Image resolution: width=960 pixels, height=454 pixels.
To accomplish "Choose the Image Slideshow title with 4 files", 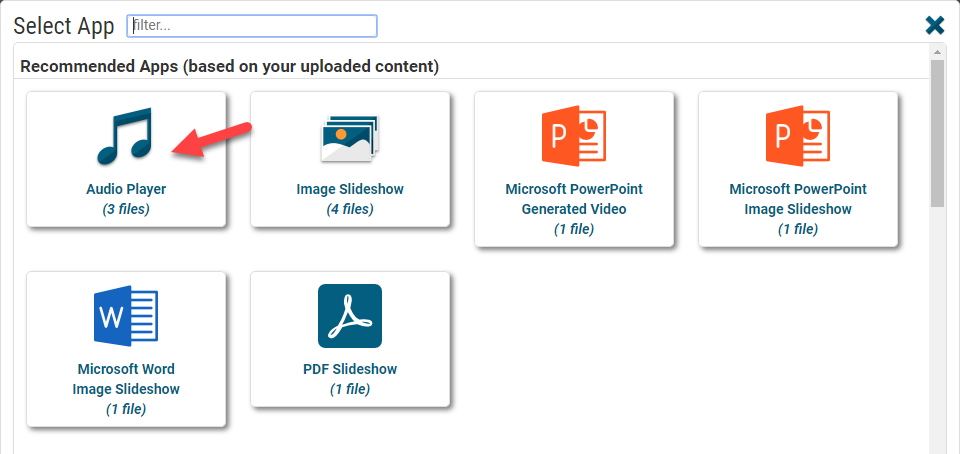I will tap(350, 189).
